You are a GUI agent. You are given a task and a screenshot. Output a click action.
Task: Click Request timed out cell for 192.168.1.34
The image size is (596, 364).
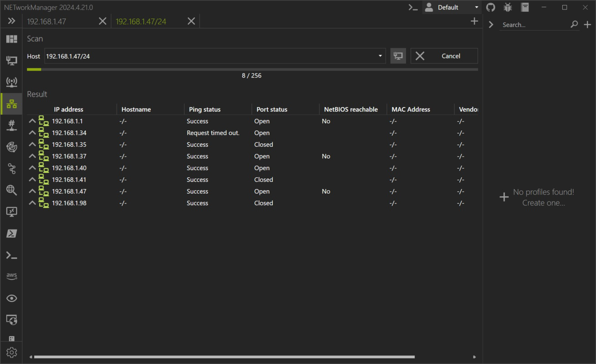213,133
